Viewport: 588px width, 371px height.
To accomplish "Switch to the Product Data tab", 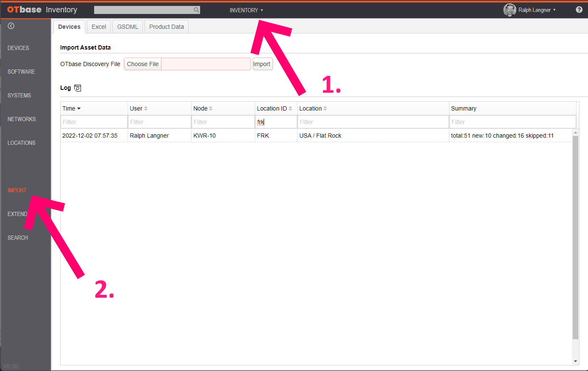I will tap(167, 27).
